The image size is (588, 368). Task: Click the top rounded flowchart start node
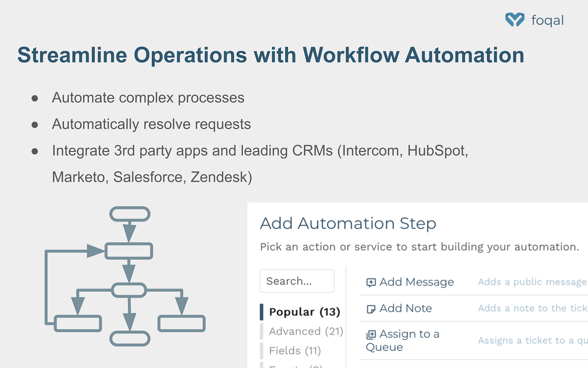(x=130, y=214)
